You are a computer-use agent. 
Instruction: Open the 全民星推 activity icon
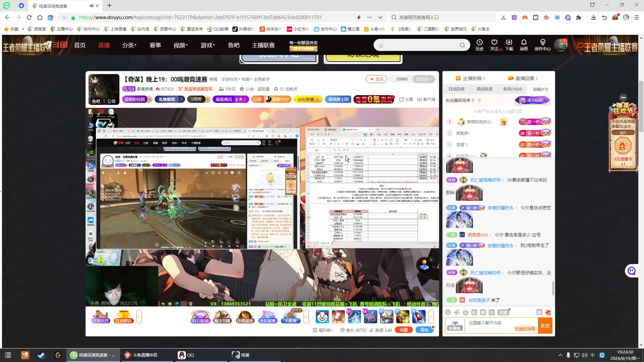tap(268, 317)
